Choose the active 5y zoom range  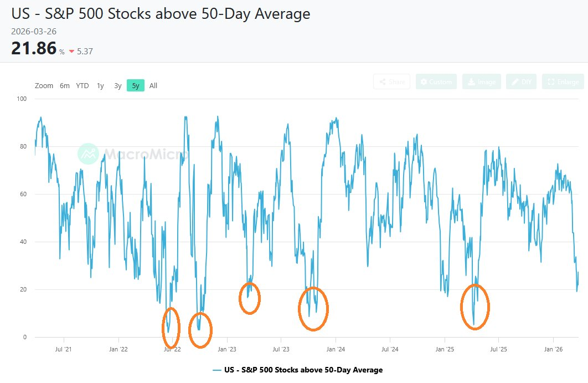click(136, 86)
